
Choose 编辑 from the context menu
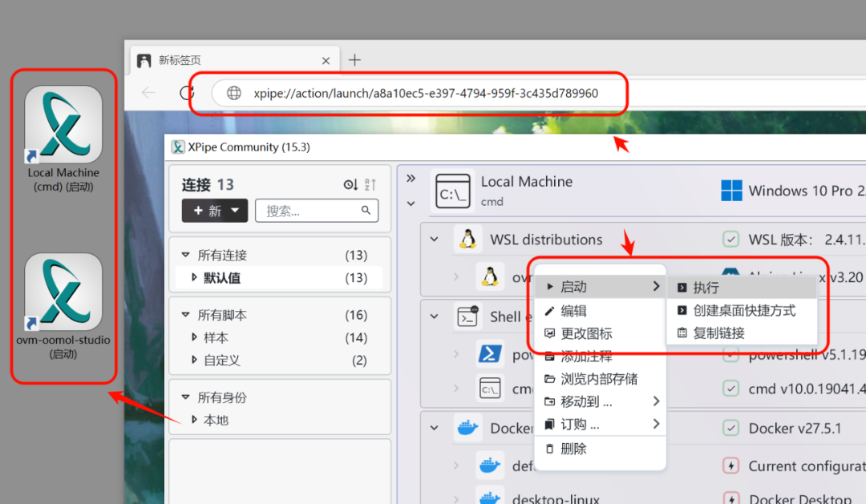tap(601, 311)
